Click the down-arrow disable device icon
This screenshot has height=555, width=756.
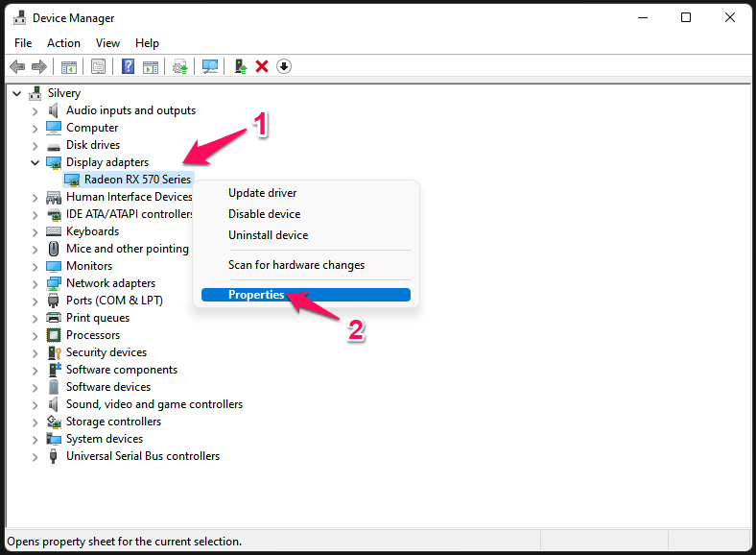click(284, 66)
